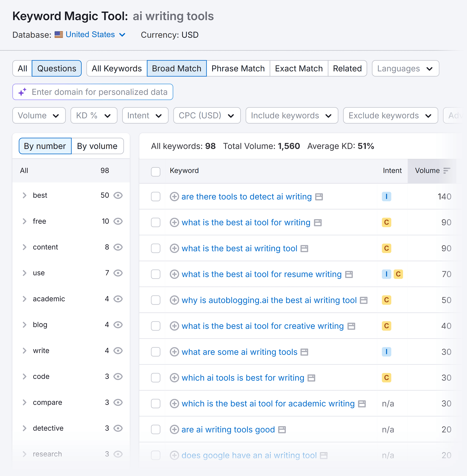This screenshot has width=467, height=476.
Task: Switch grouping to "By volume"
Action: coord(97,146)
